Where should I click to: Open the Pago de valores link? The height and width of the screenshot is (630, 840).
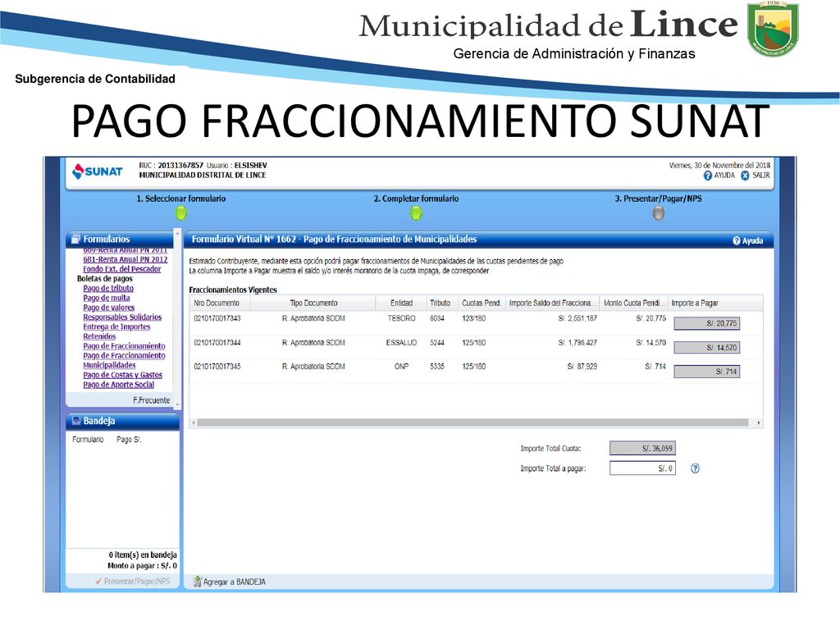(x=109, y=308)
